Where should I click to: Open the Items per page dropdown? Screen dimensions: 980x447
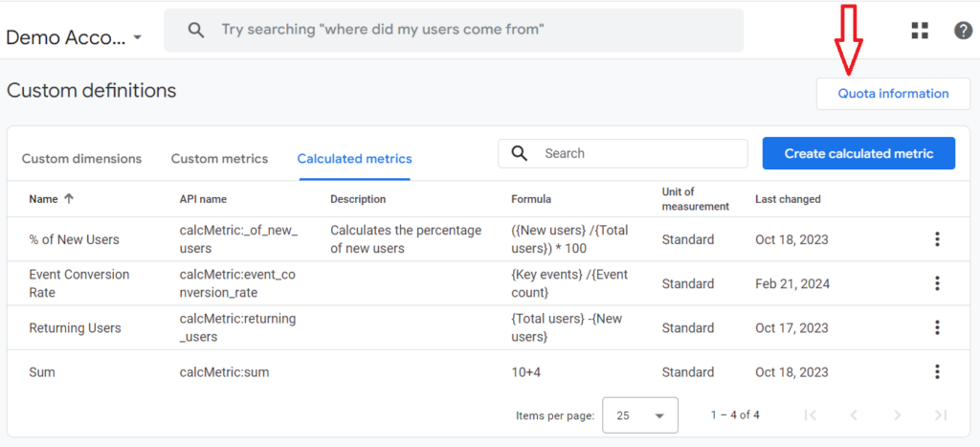[640, 415]
